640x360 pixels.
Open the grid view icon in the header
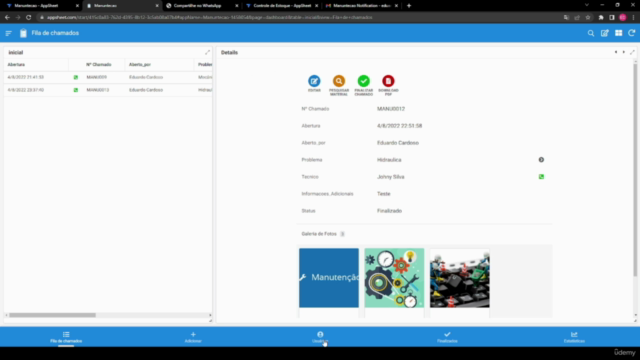pos(618,33)
